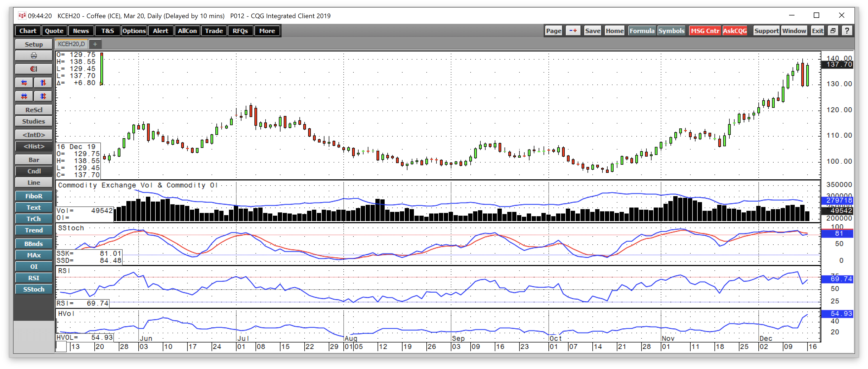Click the minus-plus page navigation icon

pyautogui.click(x=573, y=31)
